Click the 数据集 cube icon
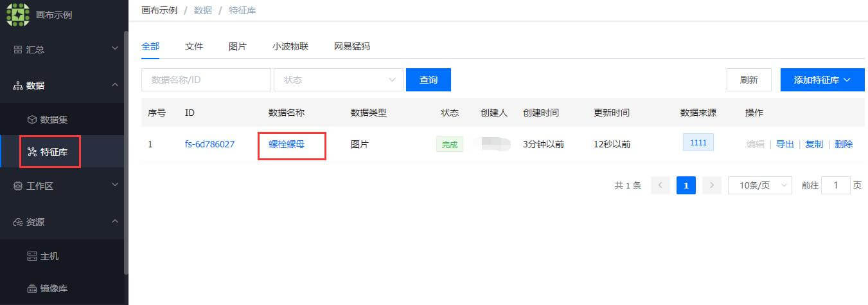Viewport: 868px width, 305px height. pos(31,120)
